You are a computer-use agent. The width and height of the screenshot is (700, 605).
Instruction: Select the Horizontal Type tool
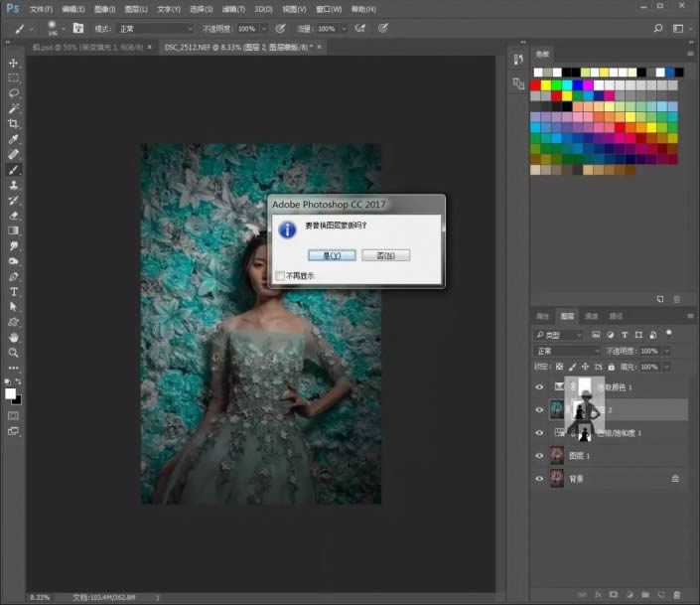[14, 292]
